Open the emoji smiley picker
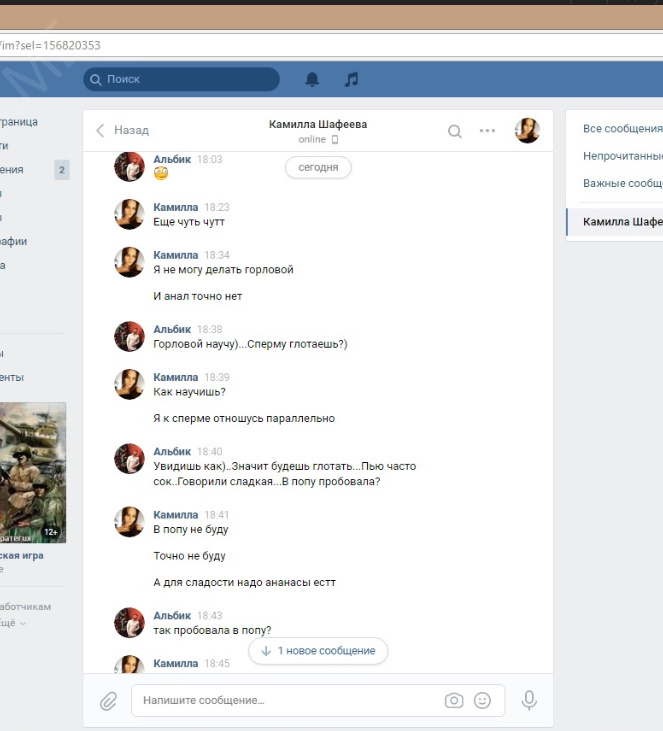 pyautogui.click(x=483, y=701)
